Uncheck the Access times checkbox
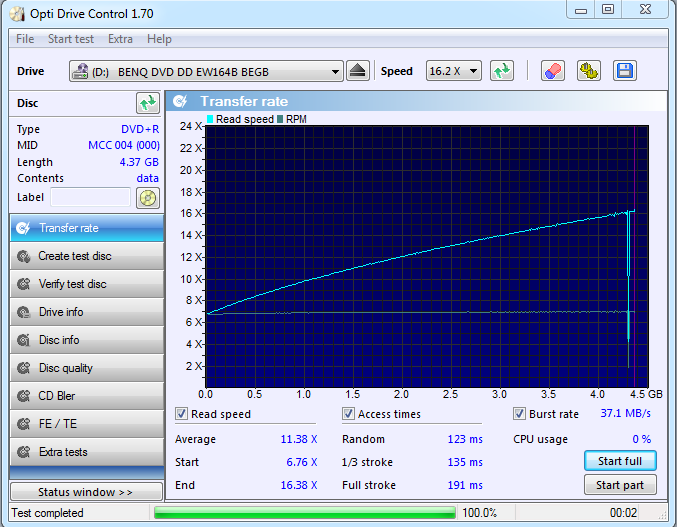 point(348,414)
